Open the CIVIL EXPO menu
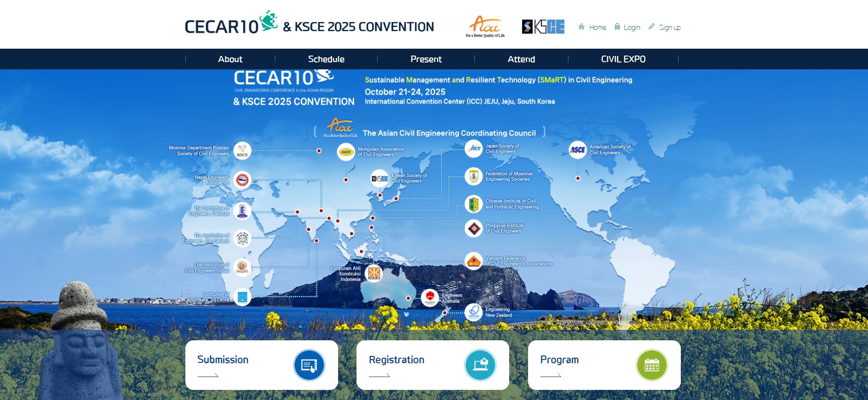 [x=623, y=59]
